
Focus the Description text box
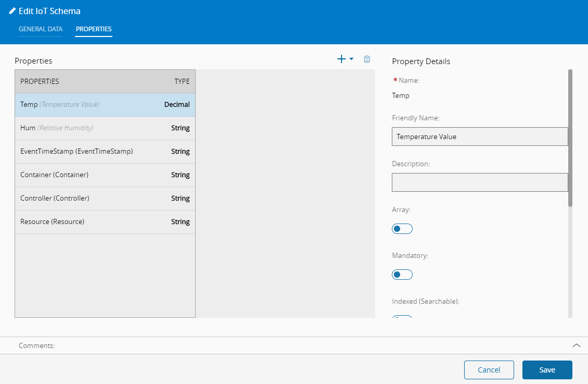click(479, 182)
